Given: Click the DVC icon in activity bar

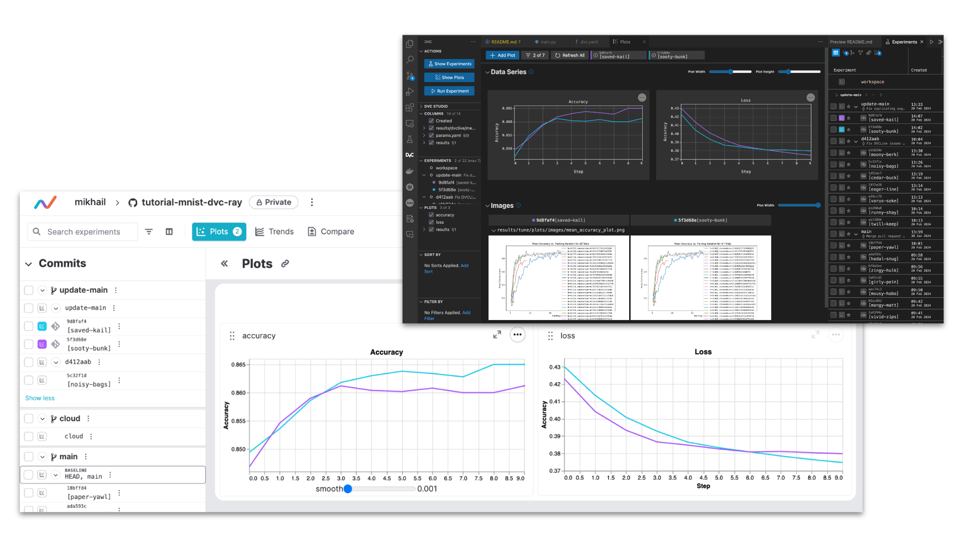Looking at the screenshot, I should pyautogui.click(x=409, y=155).
